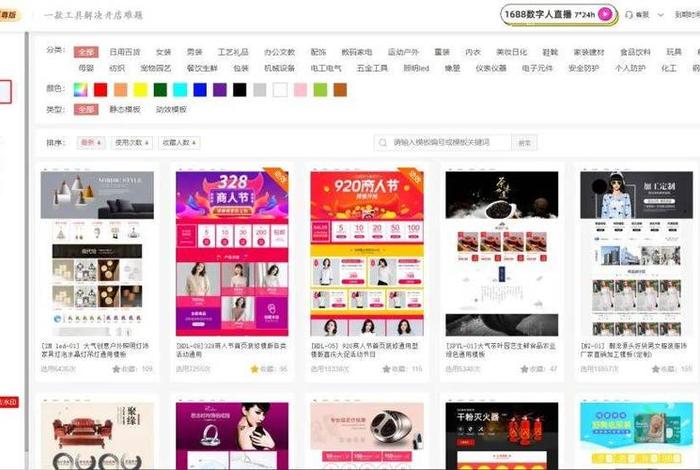Select the 日用百货 category
700x470 pixels.
[125, 52]
